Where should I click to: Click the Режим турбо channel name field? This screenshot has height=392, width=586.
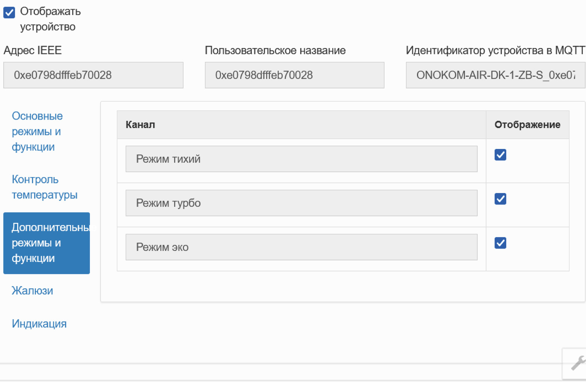(x=301, y=203)
